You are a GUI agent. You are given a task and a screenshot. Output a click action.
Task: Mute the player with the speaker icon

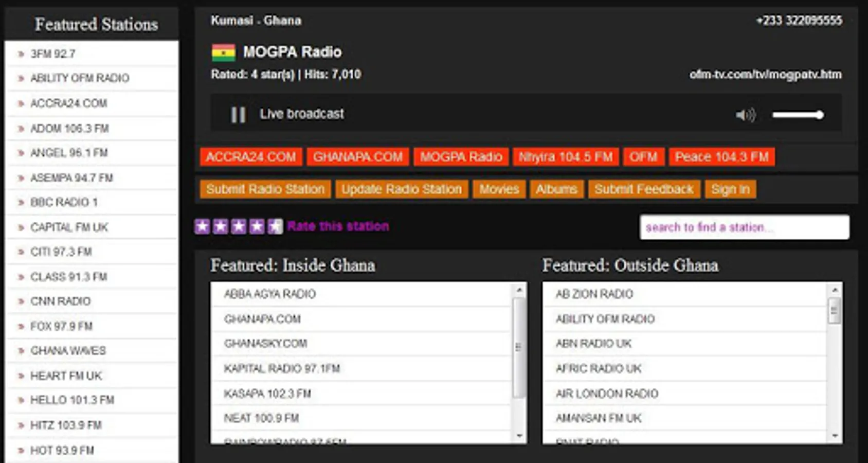(x=745, y=115)
